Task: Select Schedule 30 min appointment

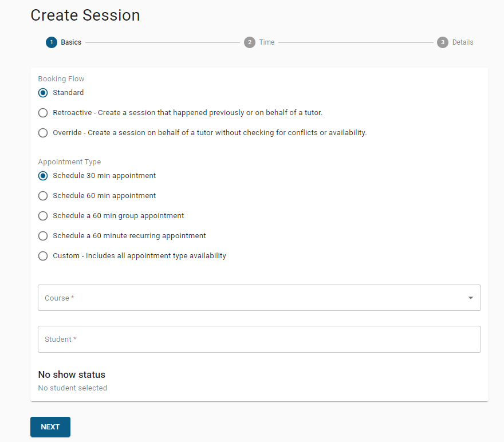Action: tap(43, 176)
